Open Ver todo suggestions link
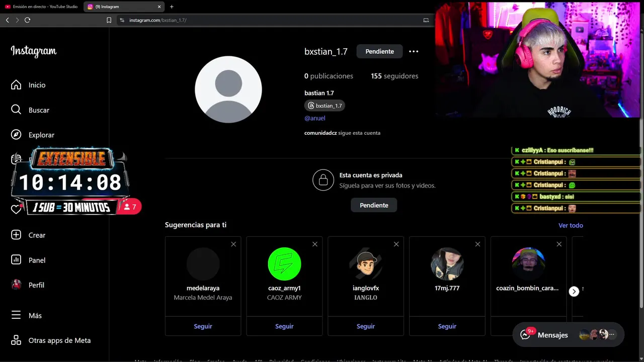Image resolution: width=644 pixels, height=362 pixels. [x=571, y=225]
